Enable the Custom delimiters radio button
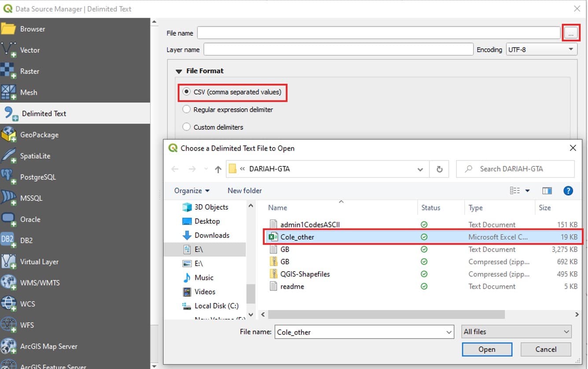588x369 pixels. [187, 127]
